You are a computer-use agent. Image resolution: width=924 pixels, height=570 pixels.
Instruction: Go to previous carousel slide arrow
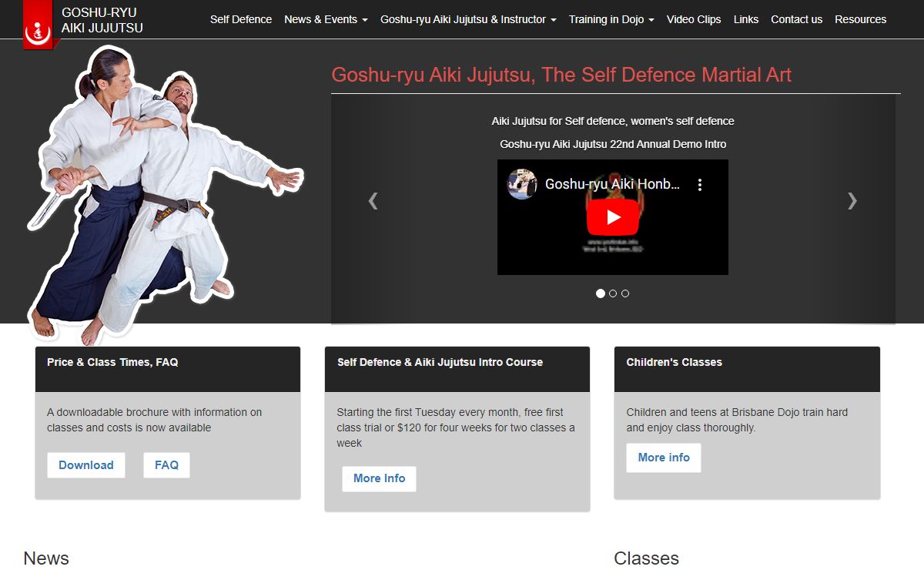(373, 201)
